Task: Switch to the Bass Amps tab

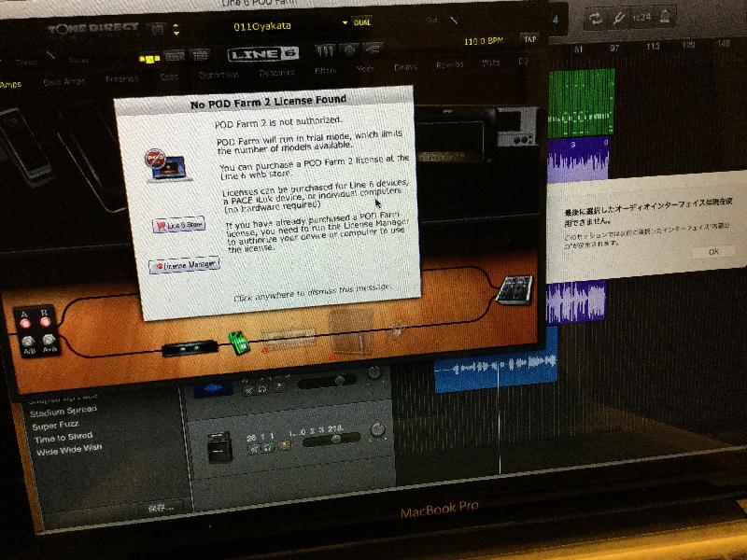Action: (64, 82)
